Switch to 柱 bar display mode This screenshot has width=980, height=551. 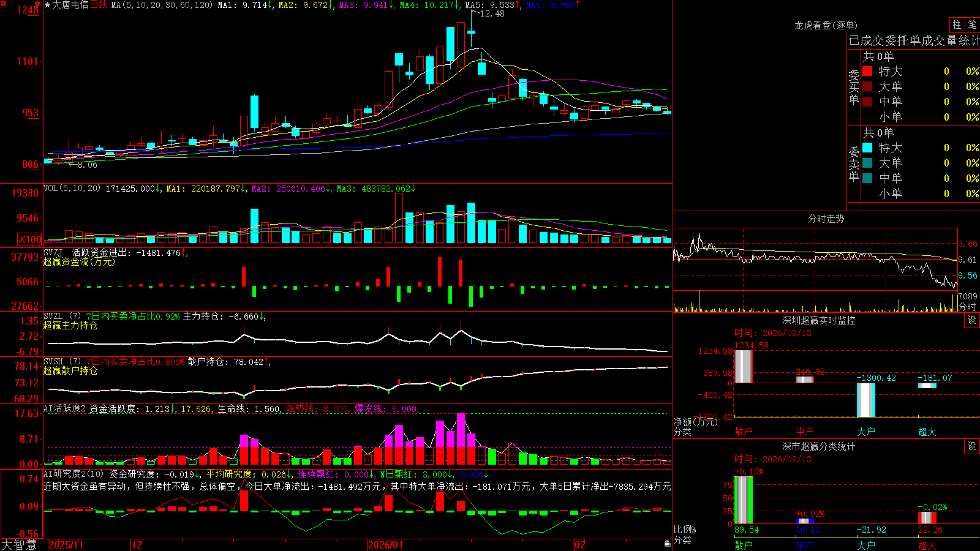click(x=957, y=25)
